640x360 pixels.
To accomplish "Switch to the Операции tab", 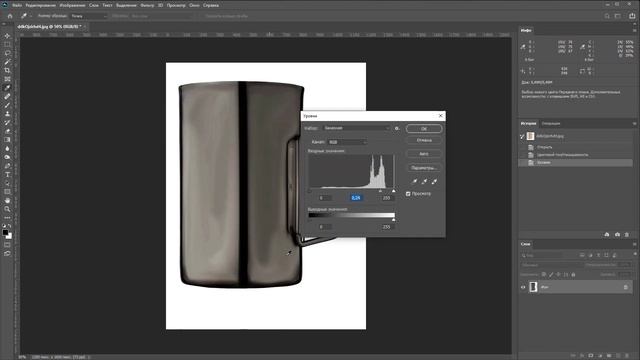I will point(551,123).
